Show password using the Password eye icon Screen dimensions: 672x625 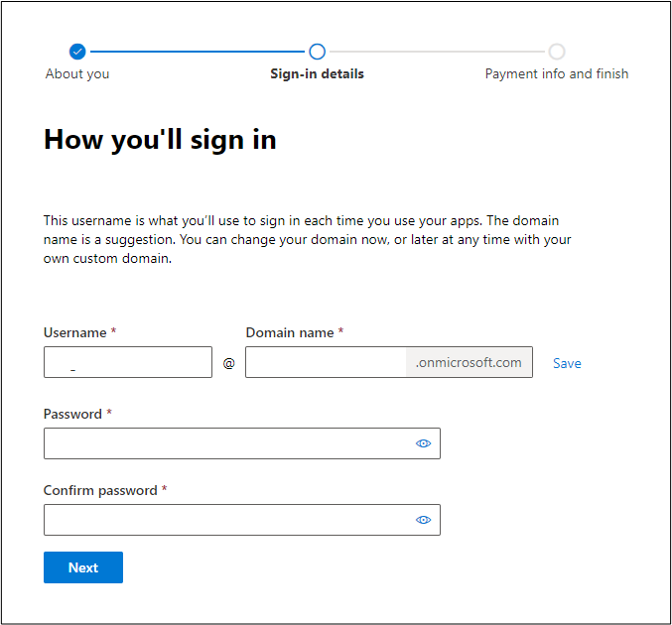(423, 443)
